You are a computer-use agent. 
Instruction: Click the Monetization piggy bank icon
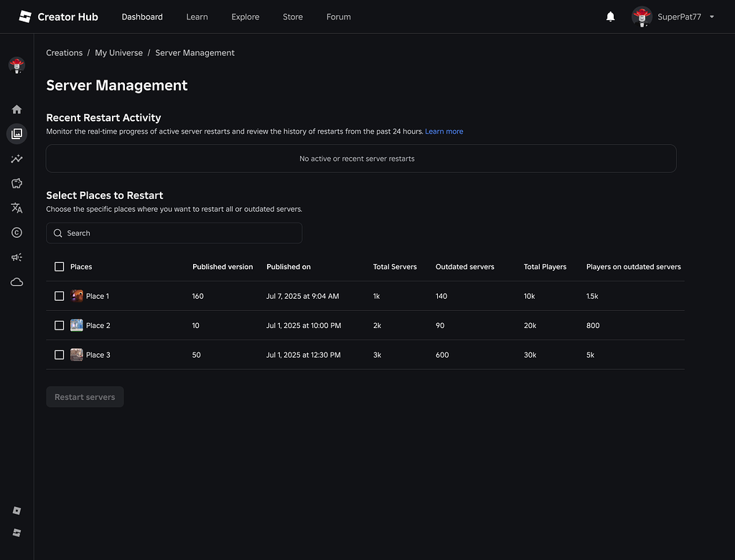click(16, 183)
